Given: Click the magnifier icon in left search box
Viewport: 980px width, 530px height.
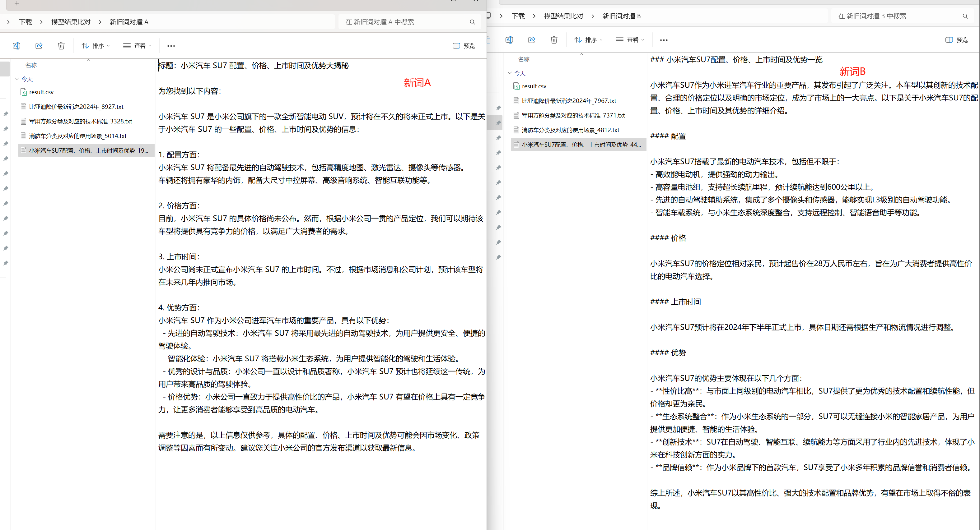Looking at the screenshot, I should 472,22.
